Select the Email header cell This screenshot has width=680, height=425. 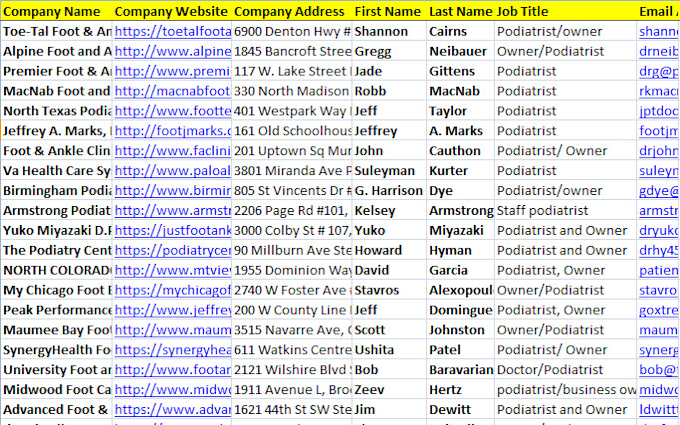pos(659,11)
